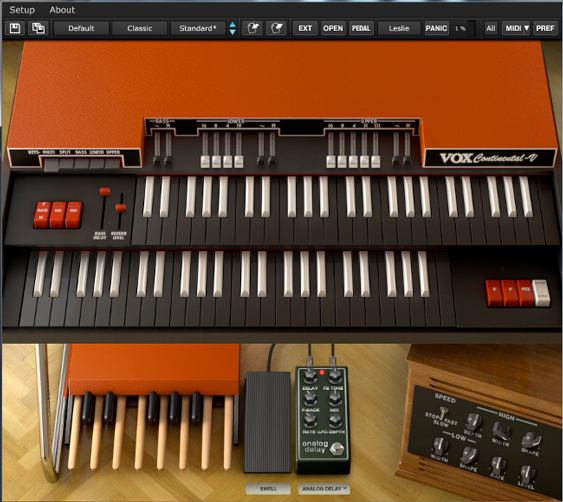Click the FB TONE knob on the pedal
The image size is (563, 502).
coord(335,377)
